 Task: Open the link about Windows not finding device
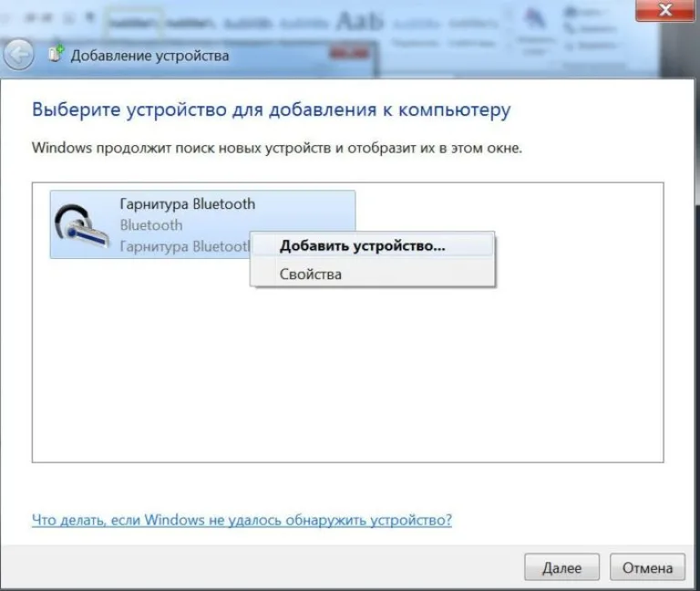point(242,520)
